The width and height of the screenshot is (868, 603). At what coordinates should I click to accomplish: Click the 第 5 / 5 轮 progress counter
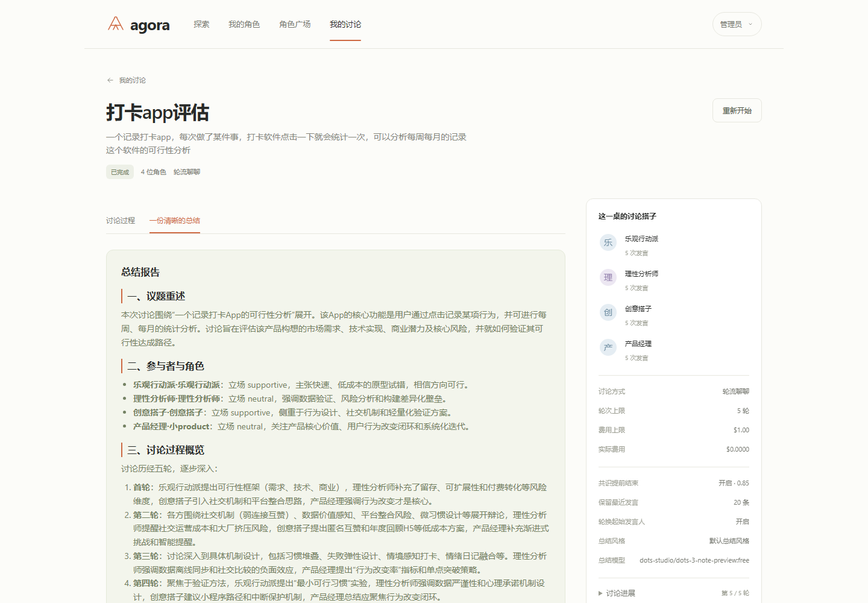[x=735, y=593]
